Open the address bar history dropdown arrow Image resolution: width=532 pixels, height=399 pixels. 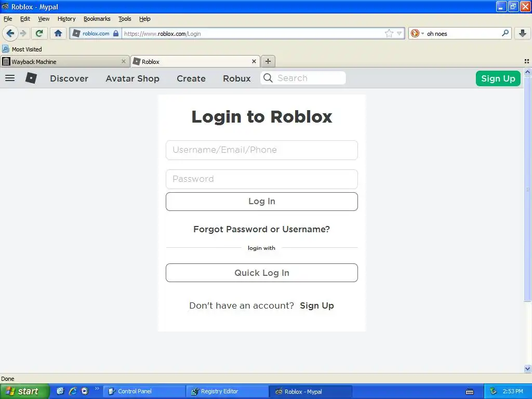[400, 33]
